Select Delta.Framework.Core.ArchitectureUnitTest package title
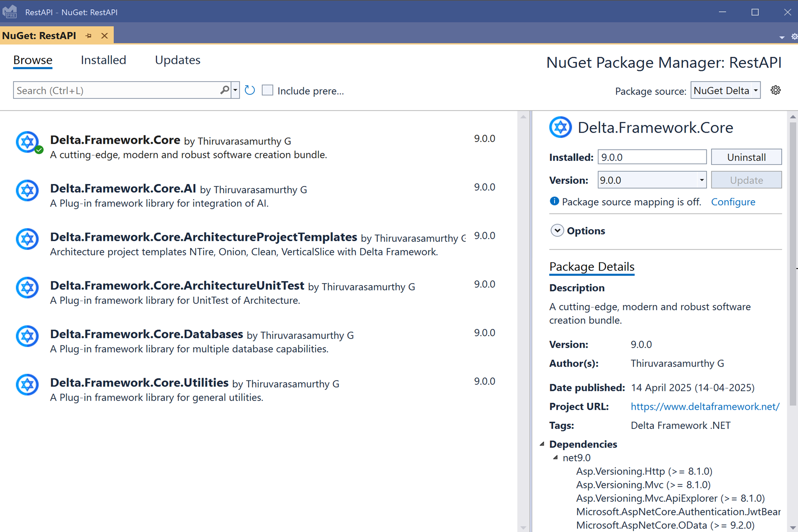The image size is (798, 532). pos(177,285)
